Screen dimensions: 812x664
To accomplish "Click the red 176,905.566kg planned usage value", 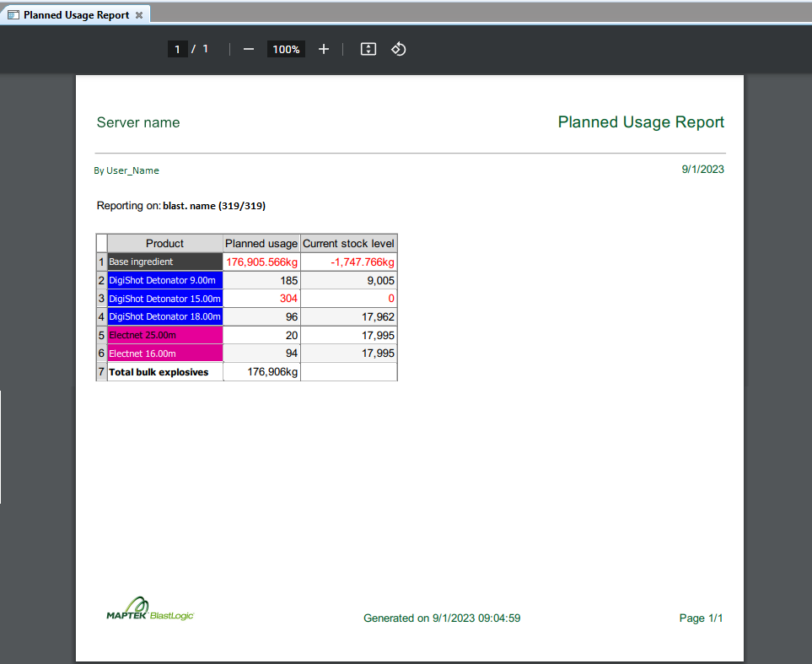I will click(261, 262).
